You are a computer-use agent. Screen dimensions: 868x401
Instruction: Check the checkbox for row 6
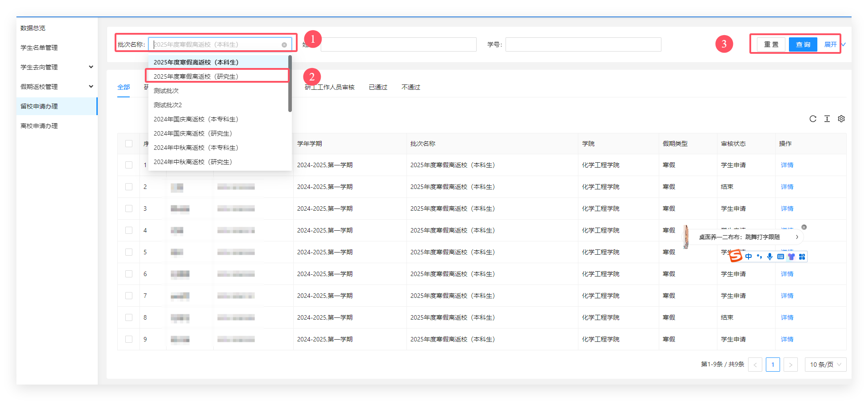click(x=129, y=274)
